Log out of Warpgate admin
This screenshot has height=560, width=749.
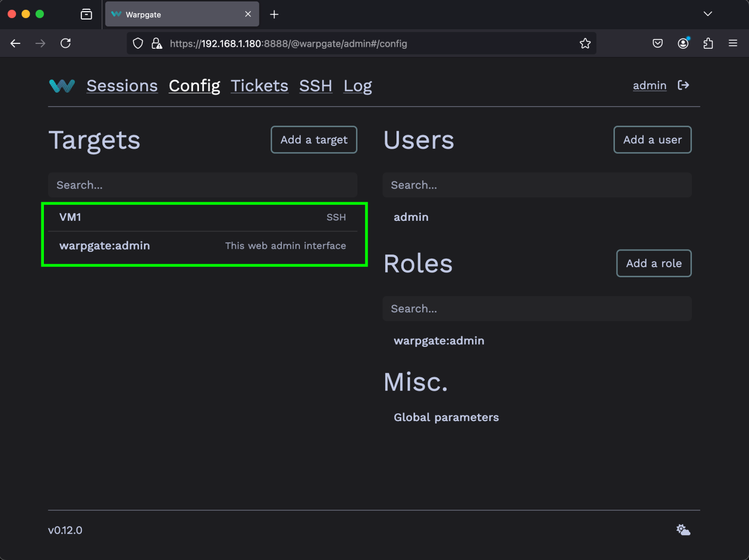(x=684, y=85)
